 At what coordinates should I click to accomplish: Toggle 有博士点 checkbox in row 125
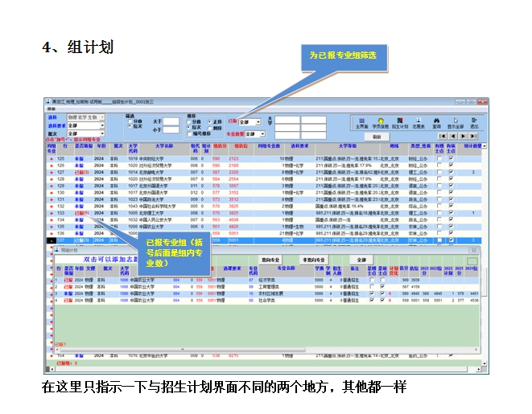pyautogui.click(x=439, y=158)
